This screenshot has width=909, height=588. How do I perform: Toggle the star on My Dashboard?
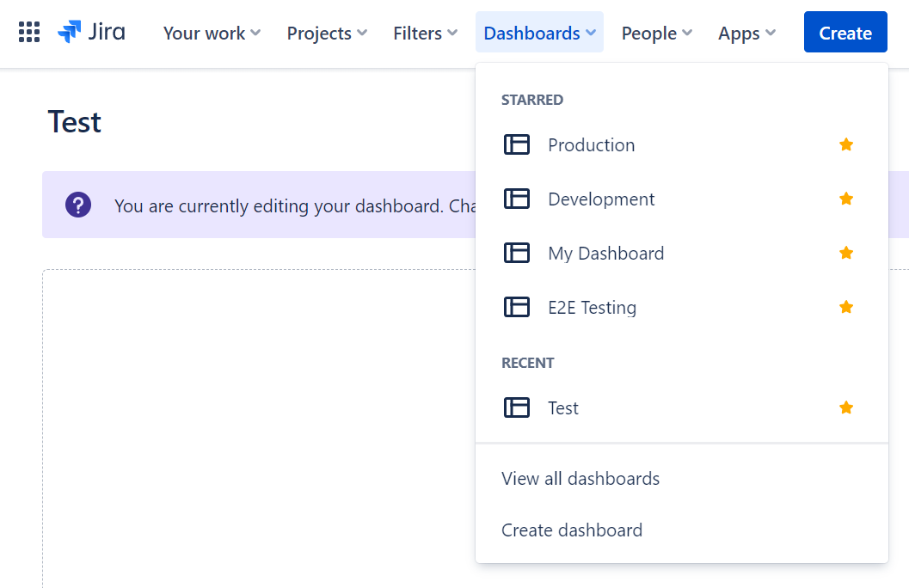pos(846,253)
